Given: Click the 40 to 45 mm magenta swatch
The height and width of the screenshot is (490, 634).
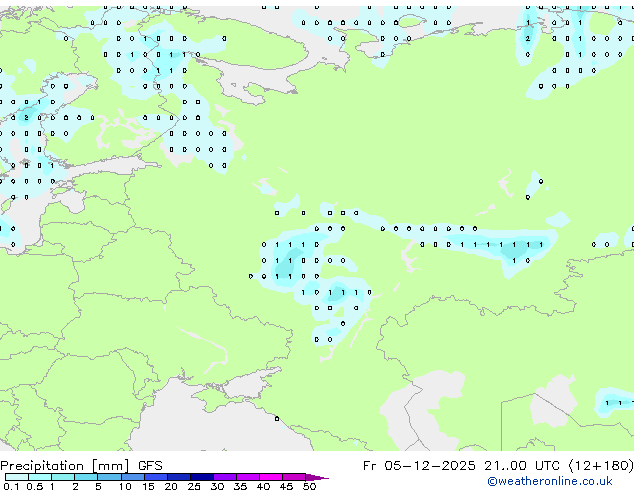Looking at the screenshot, I should [271, 477].
